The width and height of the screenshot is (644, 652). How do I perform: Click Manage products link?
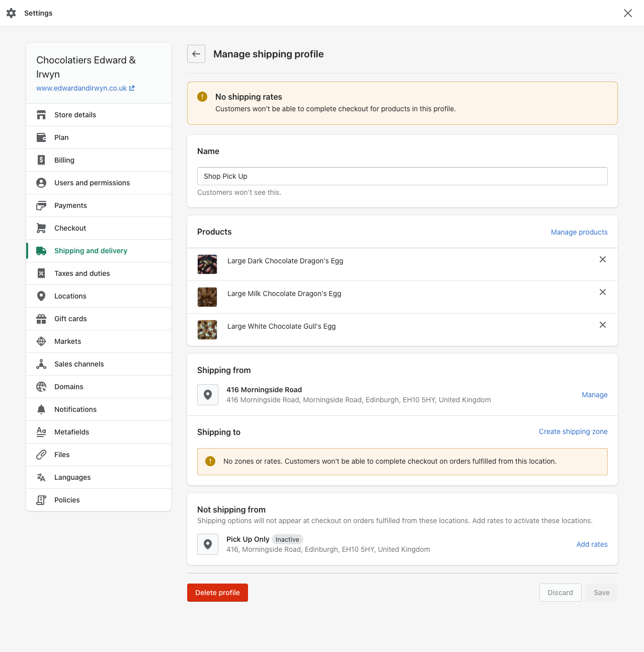[579, 232]
